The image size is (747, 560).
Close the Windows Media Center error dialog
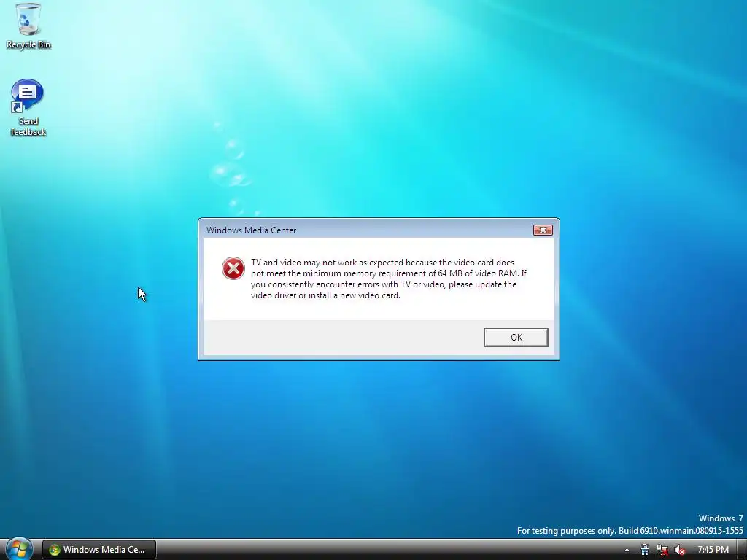(x=543, y=230)
